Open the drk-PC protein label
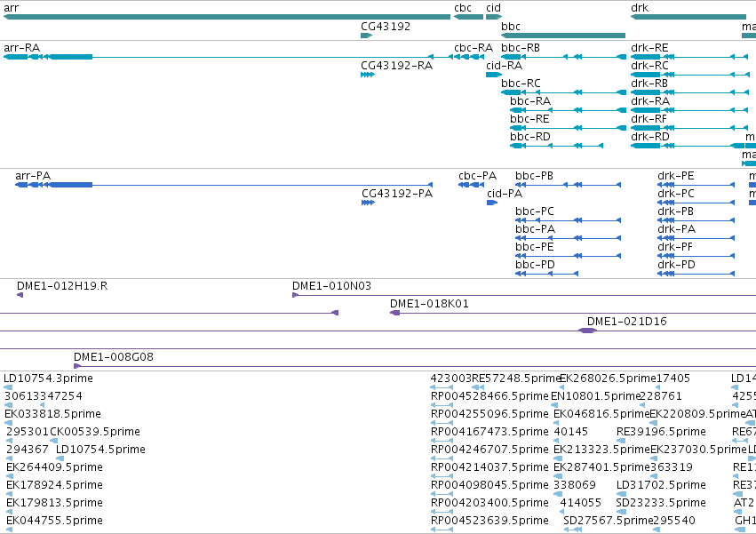 tap(676, 194)
